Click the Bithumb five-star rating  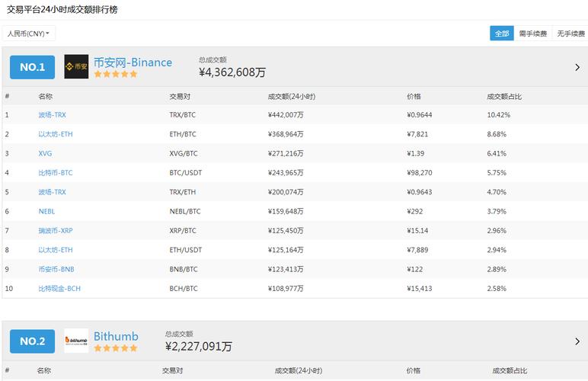pos(116,348)
